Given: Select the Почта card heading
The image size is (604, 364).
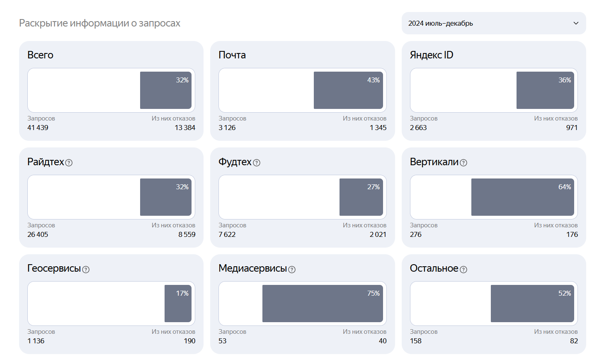Looking at the screenshot, I should [232, 55].
